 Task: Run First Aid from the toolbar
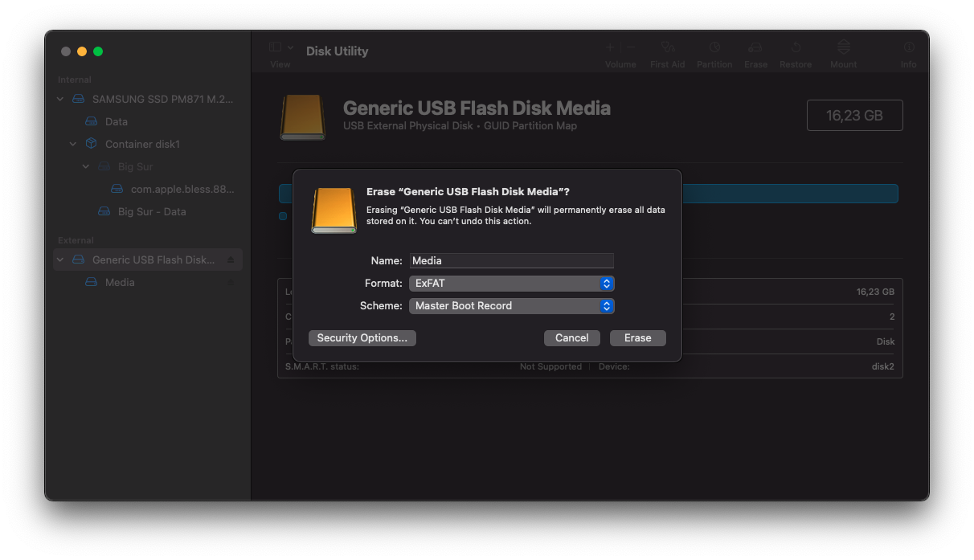[x=667, y=48]
